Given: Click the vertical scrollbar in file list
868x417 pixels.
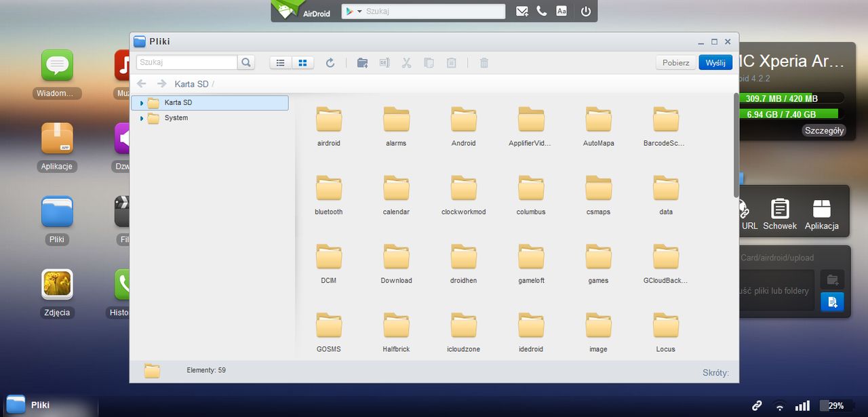Looking at the screenshot, I should tap(736, 145).
